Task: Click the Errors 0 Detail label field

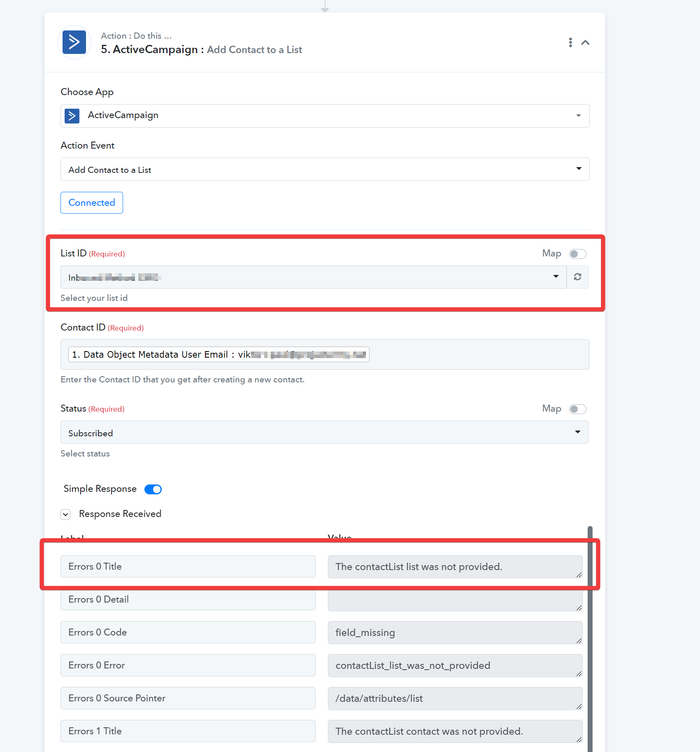Action: [188, 599]
